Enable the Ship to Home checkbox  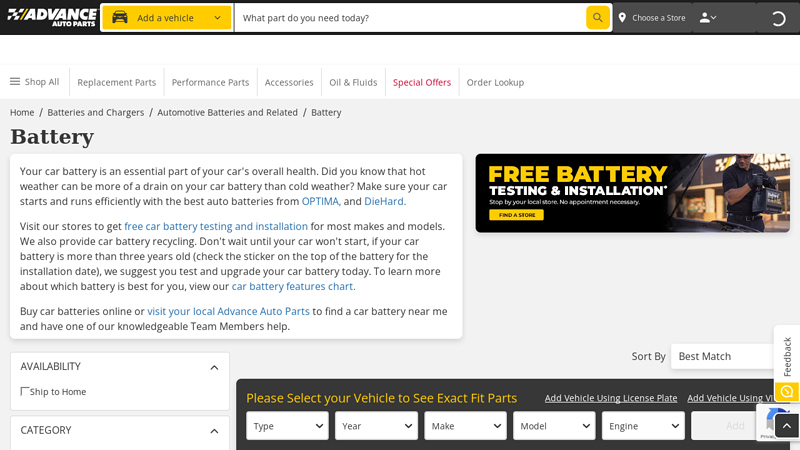pyautogui.click(x=26, y=391)
